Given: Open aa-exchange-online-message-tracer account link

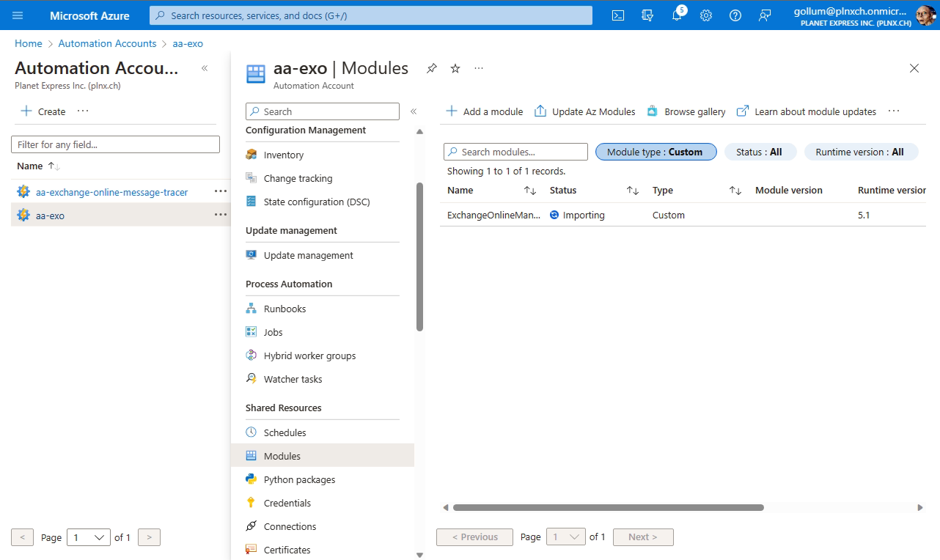Looking at the screenshot, I should pos(111,192).
